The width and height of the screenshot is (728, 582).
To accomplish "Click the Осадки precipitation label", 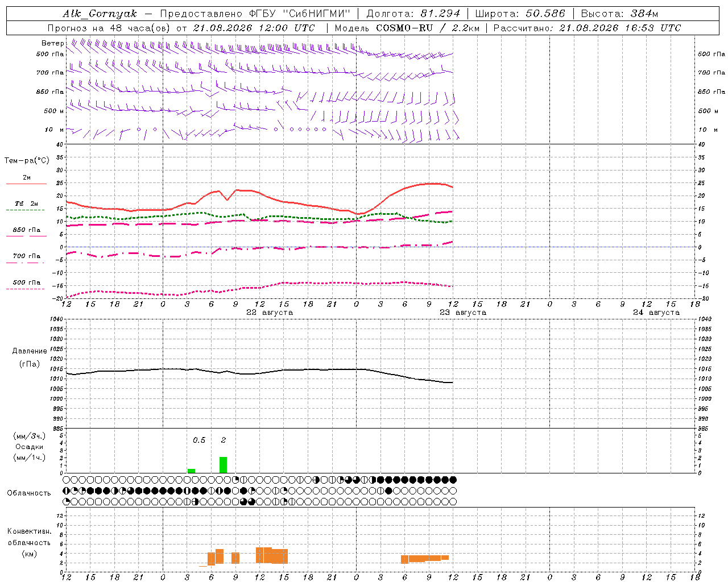I will (30, 447).
